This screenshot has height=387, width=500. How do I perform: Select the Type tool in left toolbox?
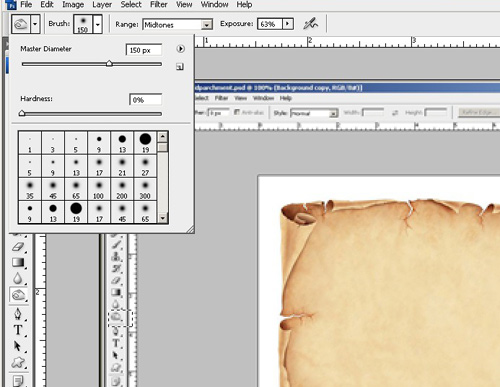click(x=18, y=330)
